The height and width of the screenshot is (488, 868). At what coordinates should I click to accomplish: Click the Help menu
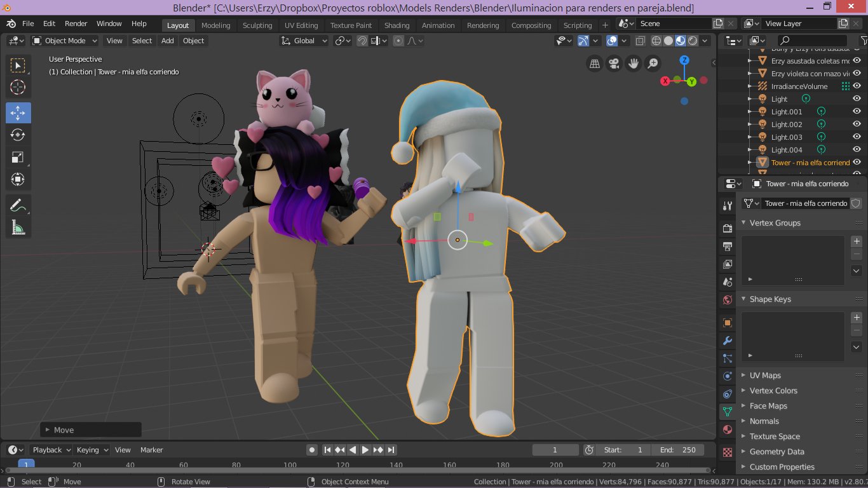tap(139, 24)
